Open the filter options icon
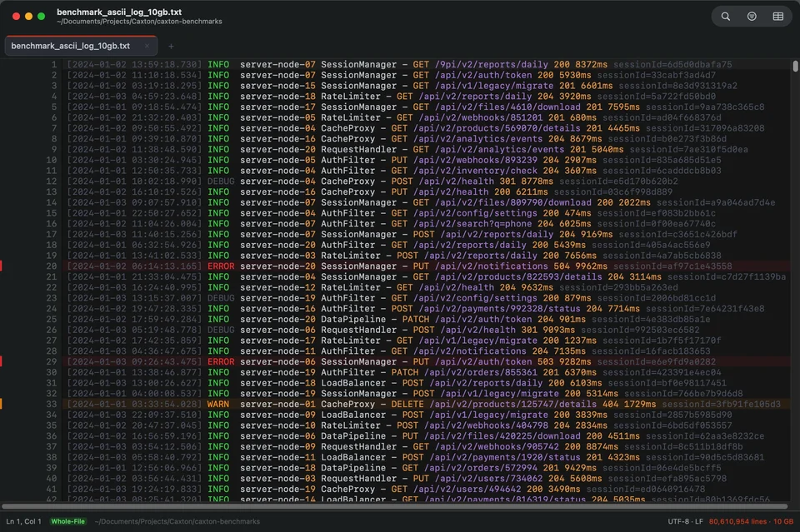 click(x=752, y=17)
